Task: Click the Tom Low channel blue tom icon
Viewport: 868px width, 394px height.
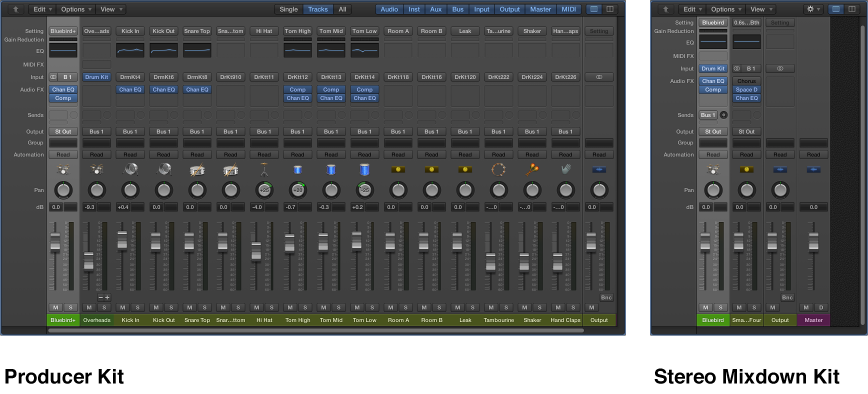Action: [x=364, y=169]
